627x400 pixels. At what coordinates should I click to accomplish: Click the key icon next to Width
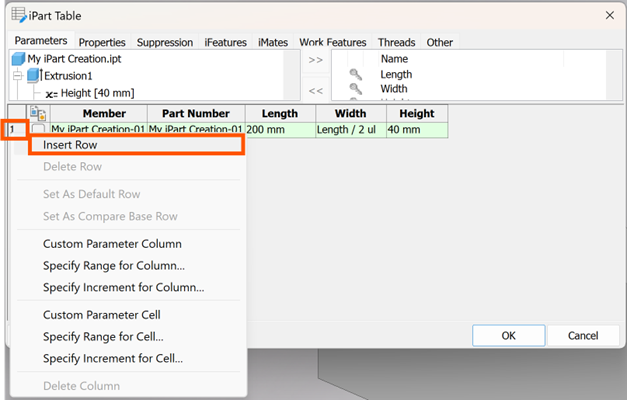[x=354, y=90]
